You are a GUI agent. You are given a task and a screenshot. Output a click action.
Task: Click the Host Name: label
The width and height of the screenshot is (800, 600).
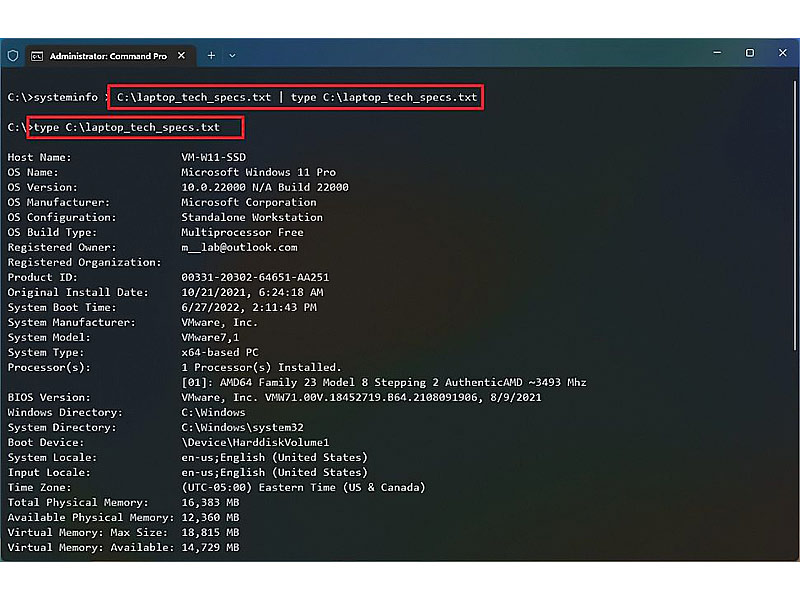pos(39,157)
